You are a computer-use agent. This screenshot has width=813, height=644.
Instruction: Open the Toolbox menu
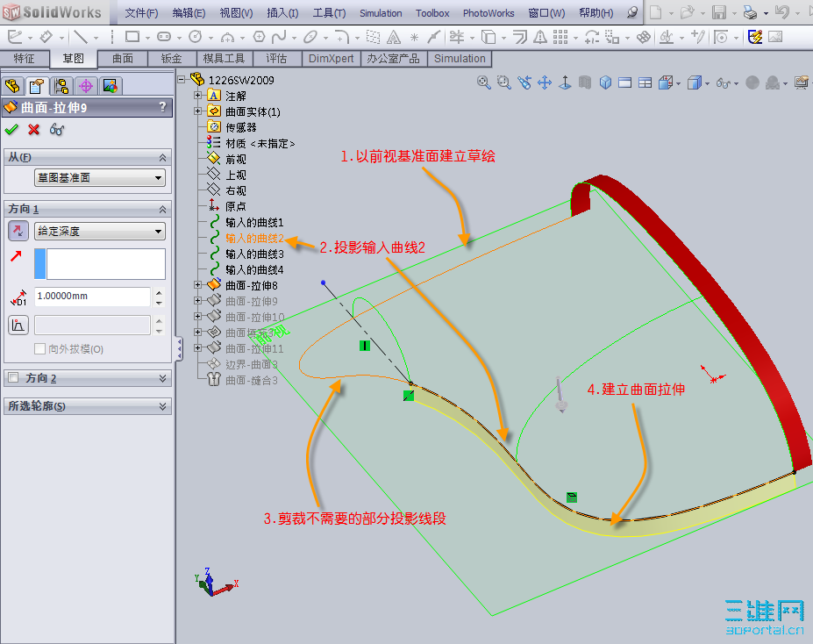(x=432, y=13)
